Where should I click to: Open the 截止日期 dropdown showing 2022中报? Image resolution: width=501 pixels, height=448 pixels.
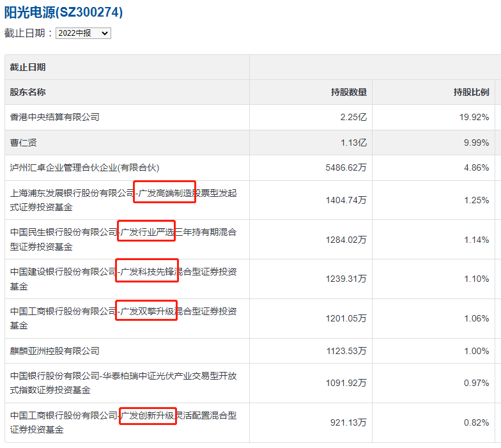(x=83, y=33)
